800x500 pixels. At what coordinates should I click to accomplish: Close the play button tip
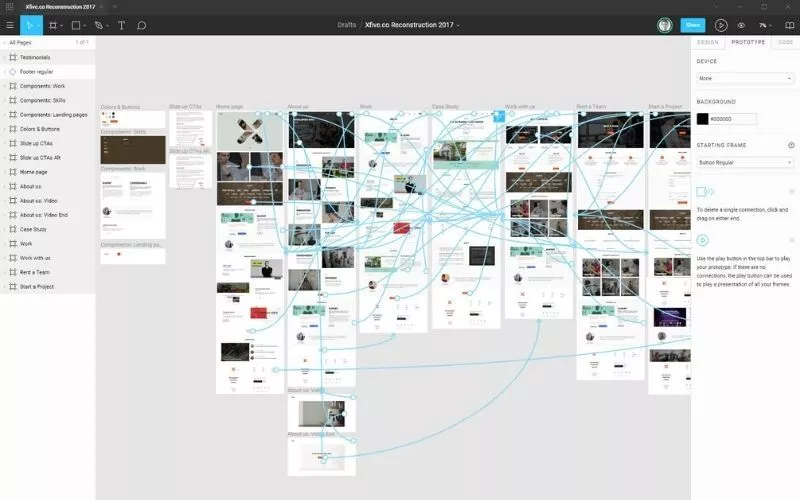pos(792,240)
